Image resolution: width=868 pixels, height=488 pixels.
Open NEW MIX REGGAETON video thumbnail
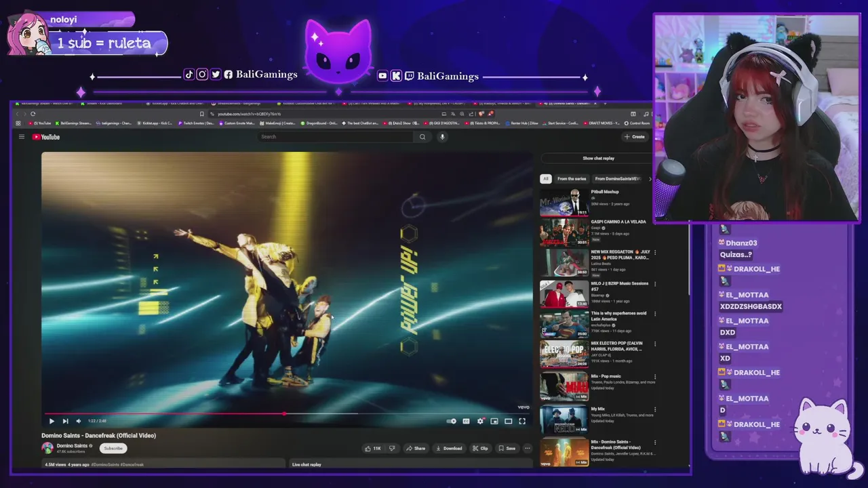point(564,263)
